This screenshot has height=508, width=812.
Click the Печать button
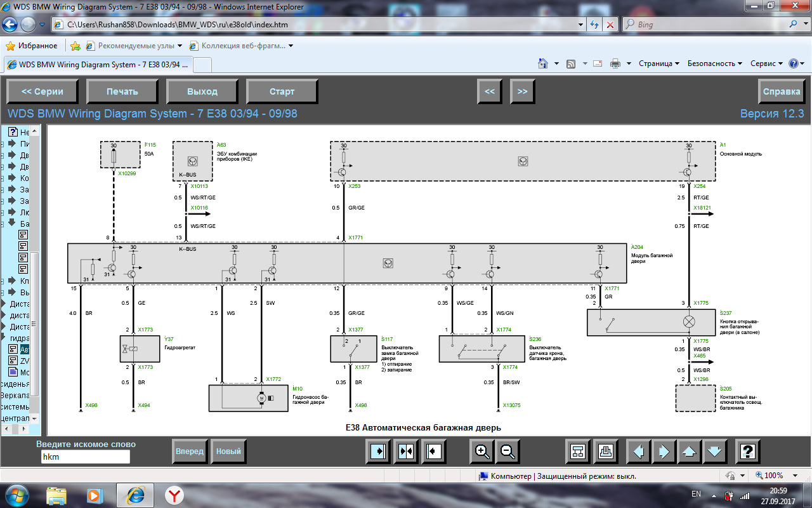(122, 91)
